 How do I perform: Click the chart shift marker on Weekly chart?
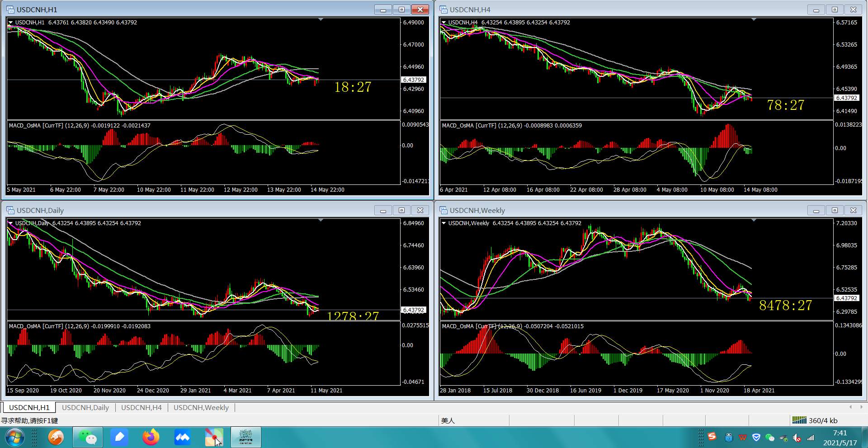[x=754, y=220]
